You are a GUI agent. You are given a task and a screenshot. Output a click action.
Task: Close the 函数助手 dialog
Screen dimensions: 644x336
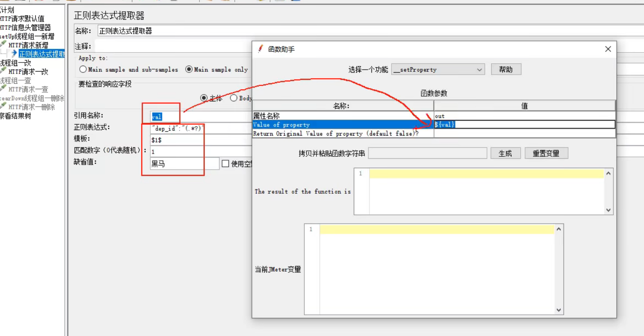tap(608, 49)
